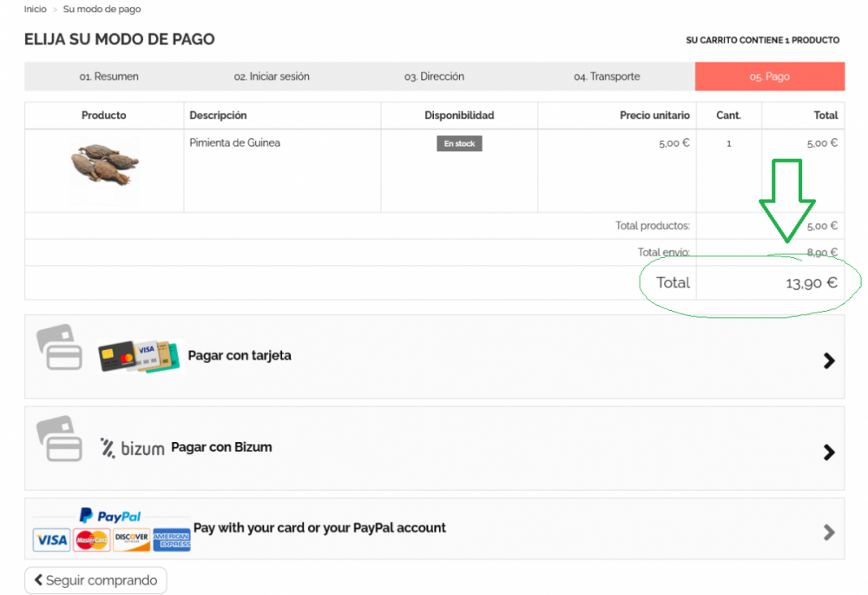Screen dimensions: 868x595
Task: Open the Pagar con Bizum chevron
Action: pos(829,452)
